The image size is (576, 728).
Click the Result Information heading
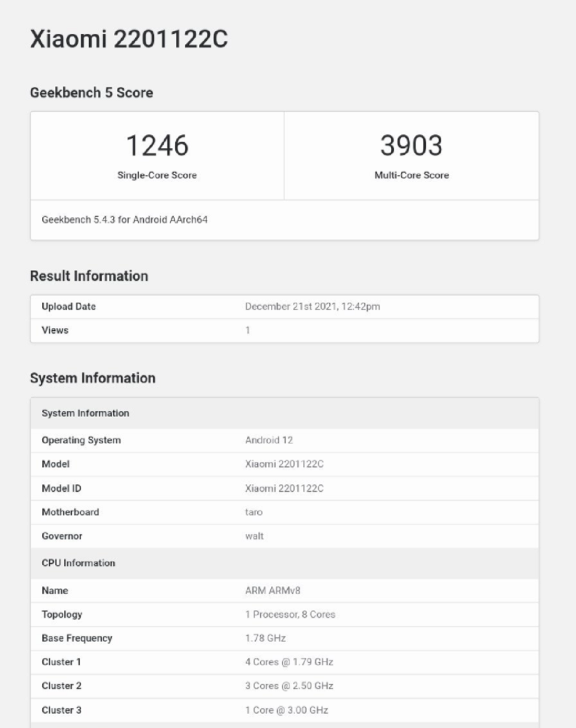pyautogui.click(x=89, y=276)
